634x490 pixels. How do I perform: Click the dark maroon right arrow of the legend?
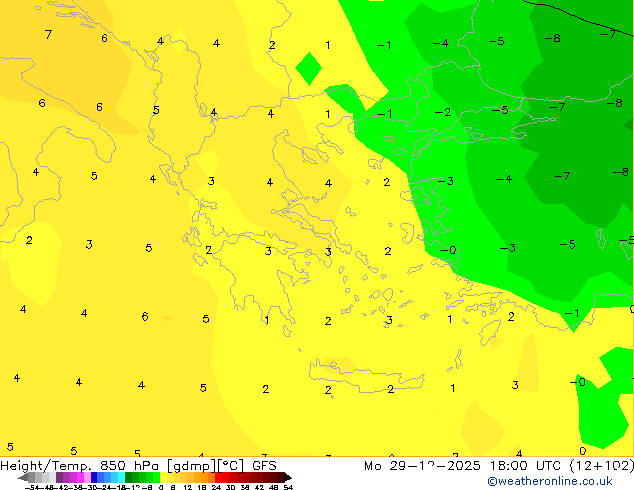[x=288, y=477]
